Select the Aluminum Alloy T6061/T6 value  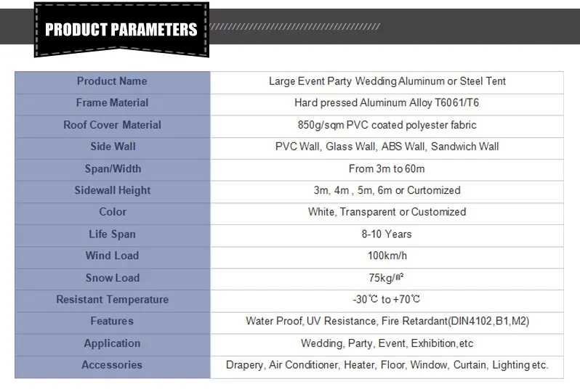click(x=387, y=103)
